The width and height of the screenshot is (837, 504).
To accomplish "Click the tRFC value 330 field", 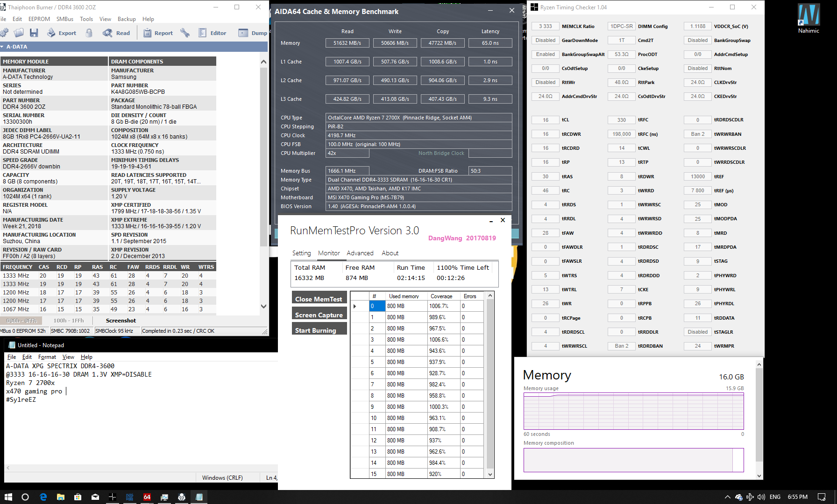I will coord(622,120).
